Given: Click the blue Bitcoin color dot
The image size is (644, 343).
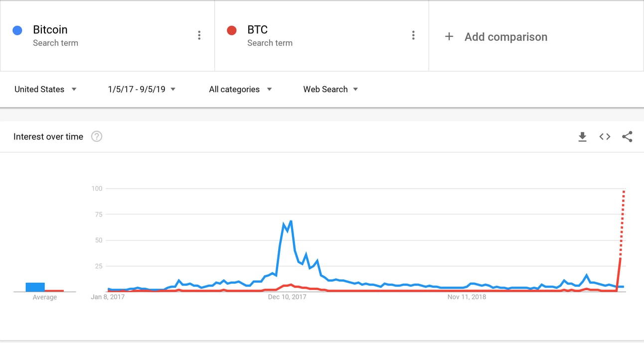Looking at the screenshot, I should [17, 30].
